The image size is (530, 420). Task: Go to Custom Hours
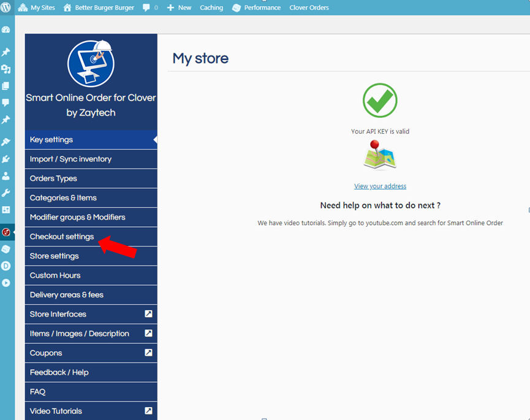tap(91, 275)
